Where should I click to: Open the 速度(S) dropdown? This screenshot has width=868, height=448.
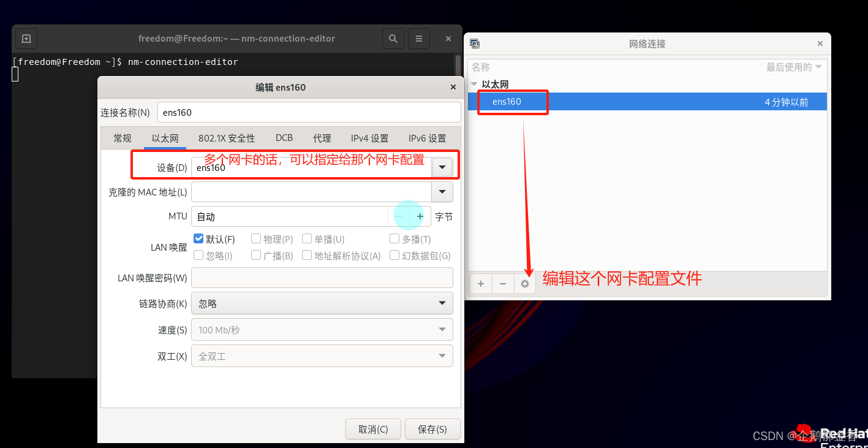tap(322, 330)
